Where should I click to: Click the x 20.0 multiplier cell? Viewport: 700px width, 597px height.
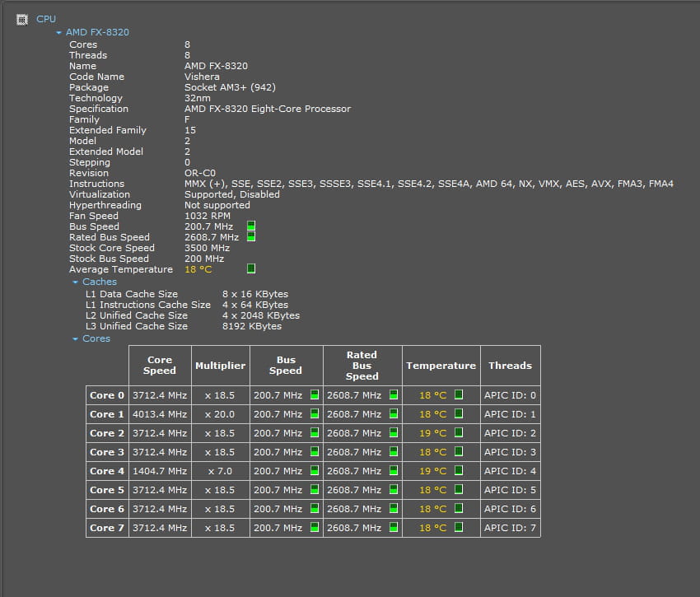(221, 414)
